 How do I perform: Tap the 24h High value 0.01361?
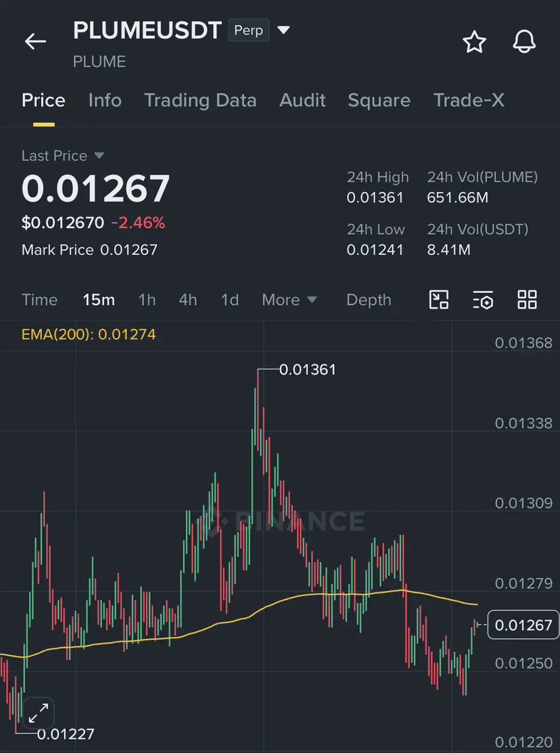point(375,198)
